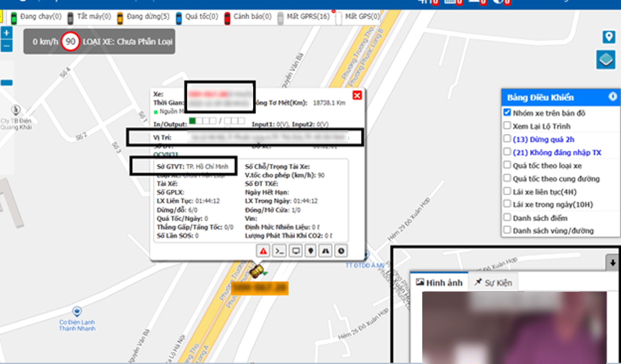Screen dimensions: 621x364
Task: Zoom in the map with plus button
Action: pyautogui.click(x=6, y=33)
